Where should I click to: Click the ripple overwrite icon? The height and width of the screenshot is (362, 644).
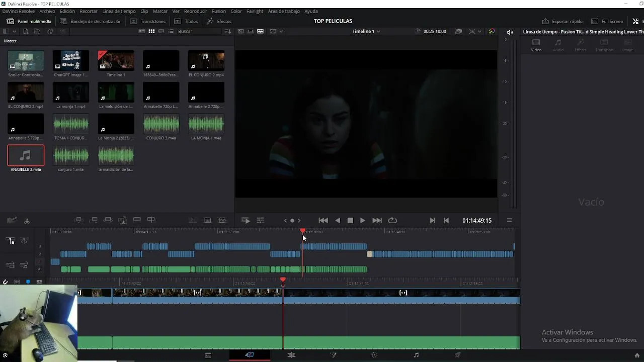(108, 220)
